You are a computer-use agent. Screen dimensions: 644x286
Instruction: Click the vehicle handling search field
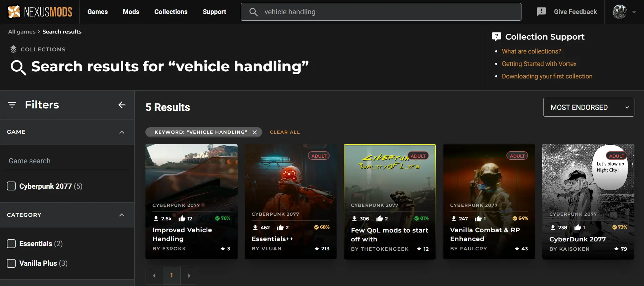(381, 12)
